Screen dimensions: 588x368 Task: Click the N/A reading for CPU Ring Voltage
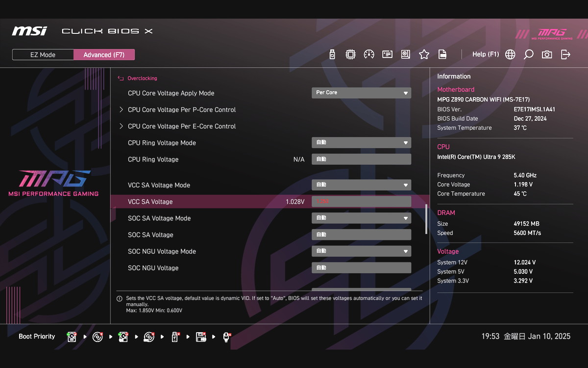(299, 159)
